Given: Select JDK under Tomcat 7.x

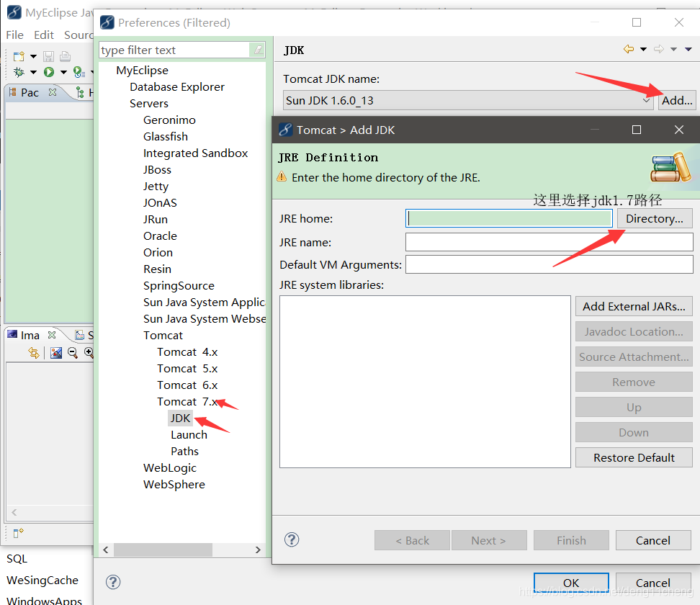Looking at the screenshot, I should pos(180,418).
